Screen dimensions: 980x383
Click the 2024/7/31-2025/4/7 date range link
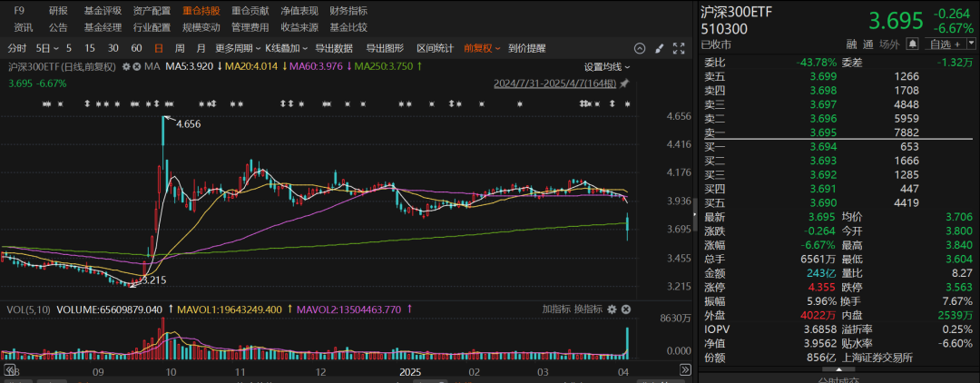tap(555, 83)
